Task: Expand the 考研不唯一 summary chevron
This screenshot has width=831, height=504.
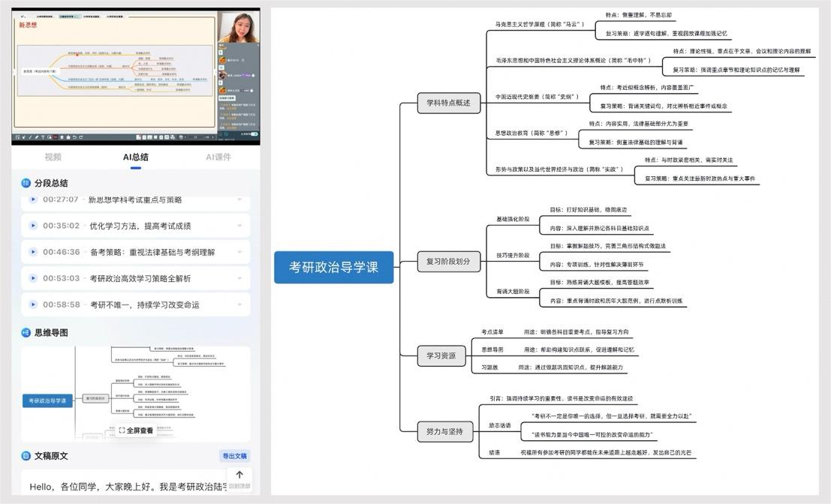Action: (x=239, y=304)
